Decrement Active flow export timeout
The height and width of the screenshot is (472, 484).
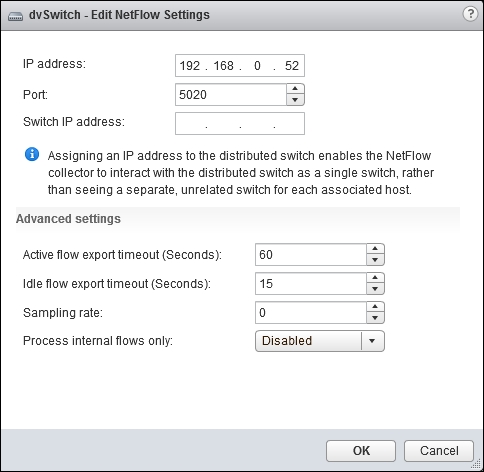tap(375, 260)
